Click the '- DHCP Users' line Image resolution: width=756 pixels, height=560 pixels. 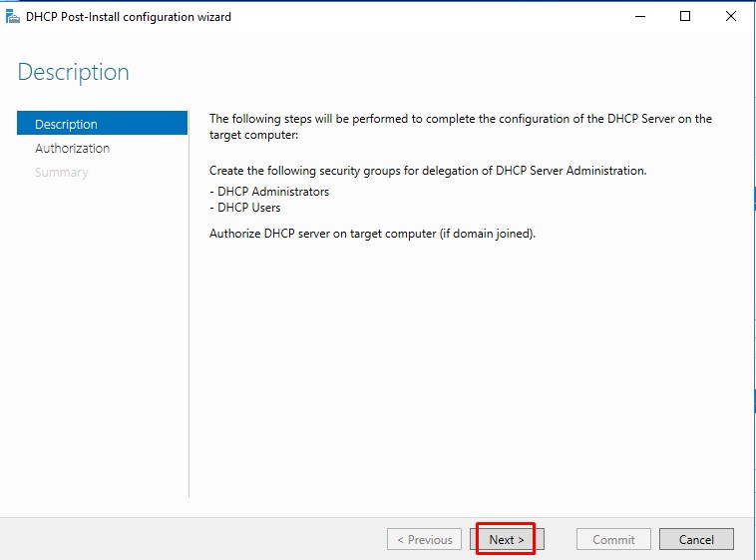(x=245, y=208)
